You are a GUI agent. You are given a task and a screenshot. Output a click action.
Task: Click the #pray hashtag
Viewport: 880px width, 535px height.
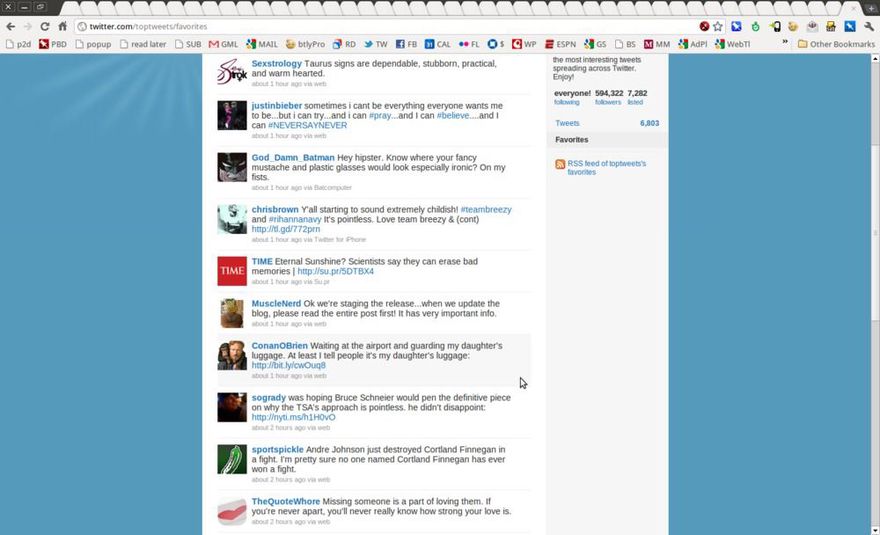pyautogui.click(x=380, y=116)
